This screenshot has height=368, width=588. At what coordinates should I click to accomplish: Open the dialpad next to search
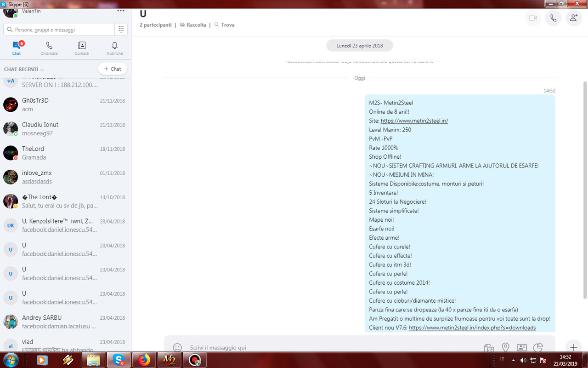click(x=120, y=29)
